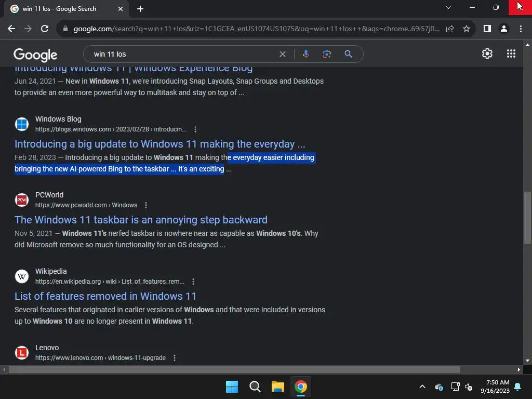The width and height of the screenshot is (532, 399).
Task: Click the 'Lenovo' site name
Action: (47, 348)
